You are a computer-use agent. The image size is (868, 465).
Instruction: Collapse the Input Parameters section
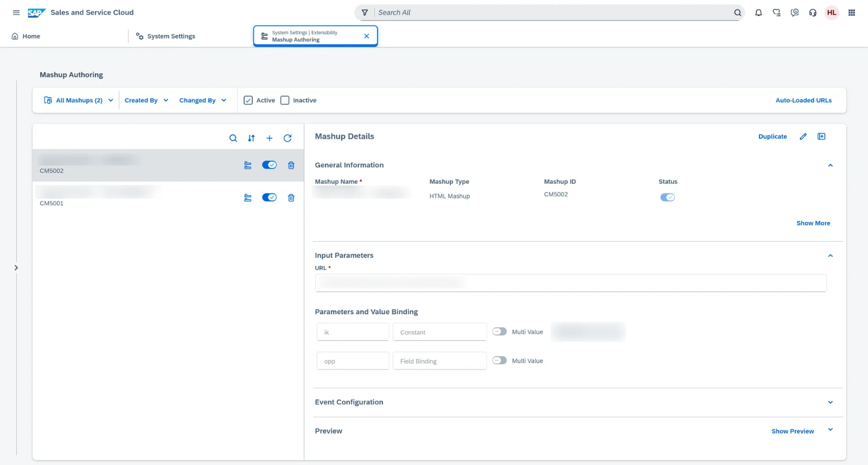point(831,256)
